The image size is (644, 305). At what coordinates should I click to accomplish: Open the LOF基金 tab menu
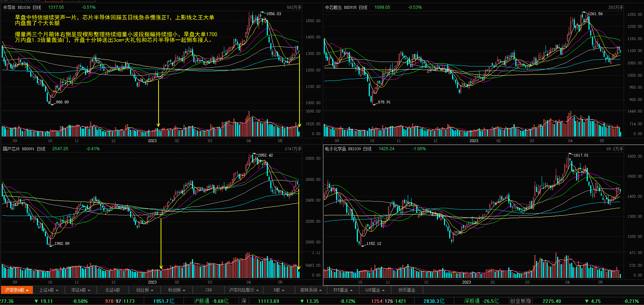(x=375, y=290)
